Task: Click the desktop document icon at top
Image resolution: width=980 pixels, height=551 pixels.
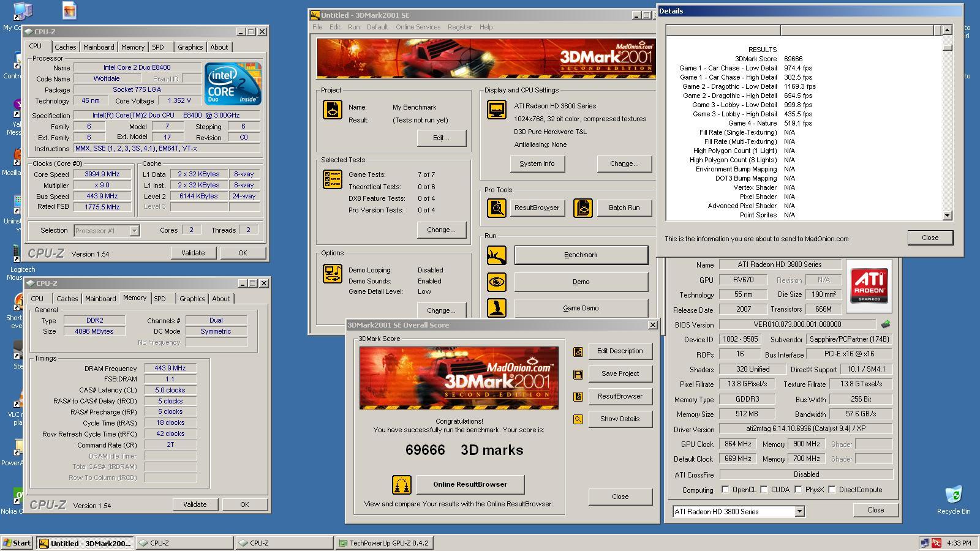Action: 69,10
